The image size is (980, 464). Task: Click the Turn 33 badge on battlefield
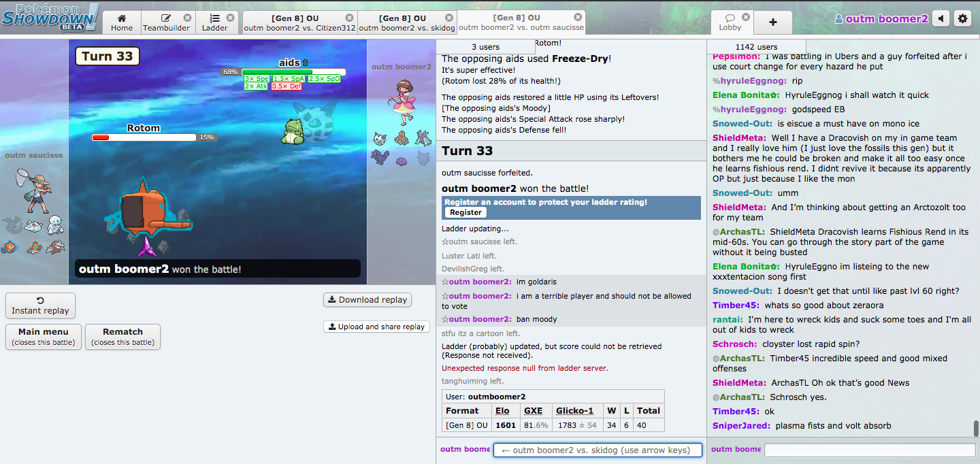pyautogui.click(x=108, y=56)
